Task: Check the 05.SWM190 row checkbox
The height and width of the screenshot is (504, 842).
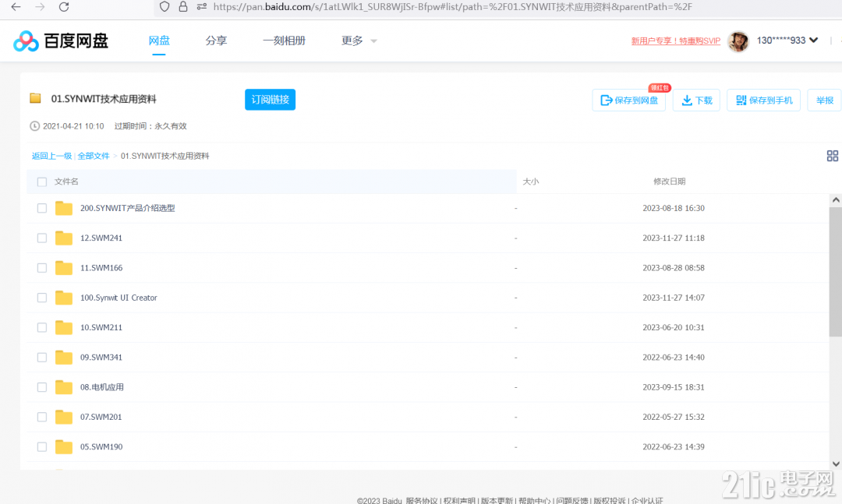Action: point(42,446)
